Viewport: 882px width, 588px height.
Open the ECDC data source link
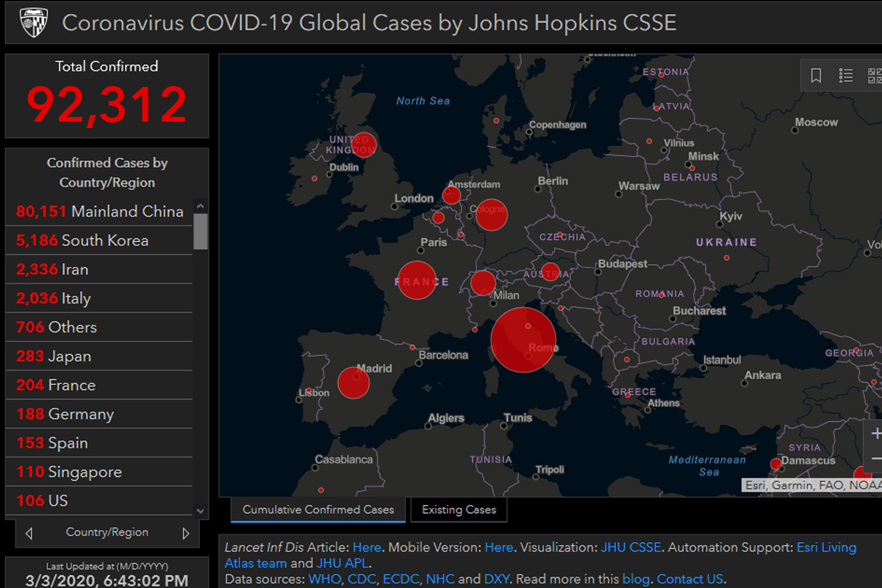click(401, 580)
